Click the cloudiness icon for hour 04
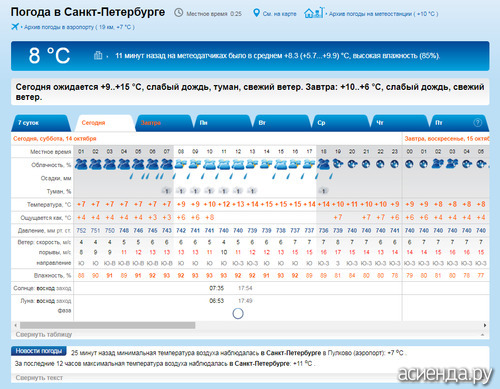 pos(124,164)
